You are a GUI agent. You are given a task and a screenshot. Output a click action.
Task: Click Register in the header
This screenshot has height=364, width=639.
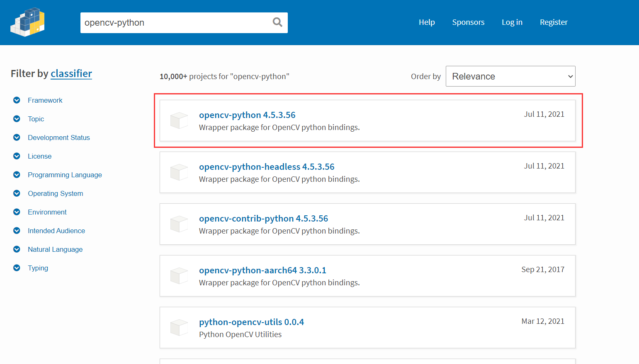coord(554,22)
